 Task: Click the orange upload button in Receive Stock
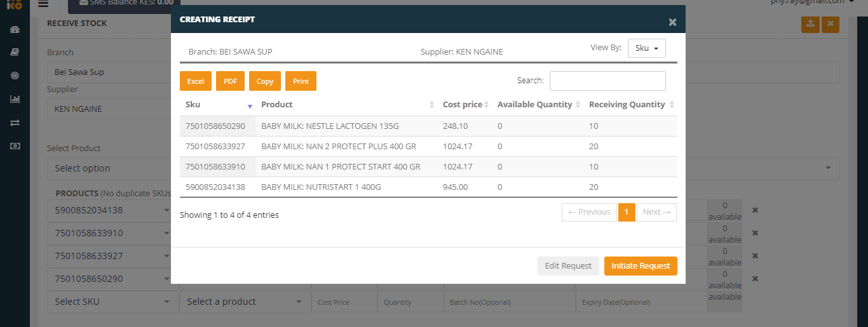810,24
